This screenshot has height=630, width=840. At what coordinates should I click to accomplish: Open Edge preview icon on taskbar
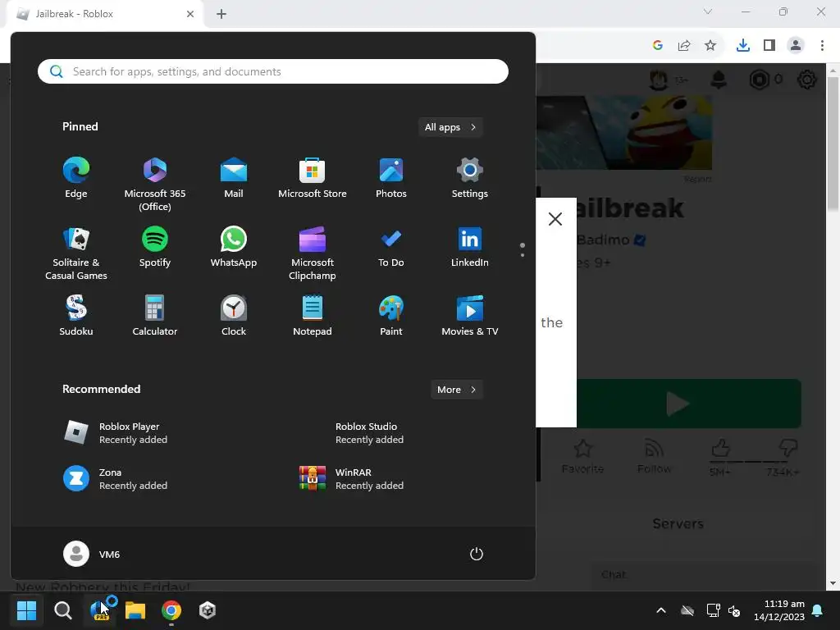point(101,610)
